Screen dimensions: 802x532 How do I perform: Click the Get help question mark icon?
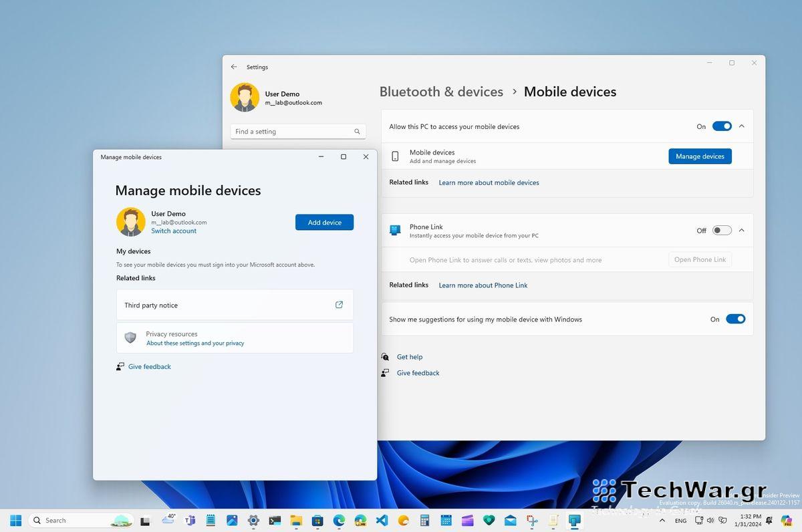tap(385, 356)
